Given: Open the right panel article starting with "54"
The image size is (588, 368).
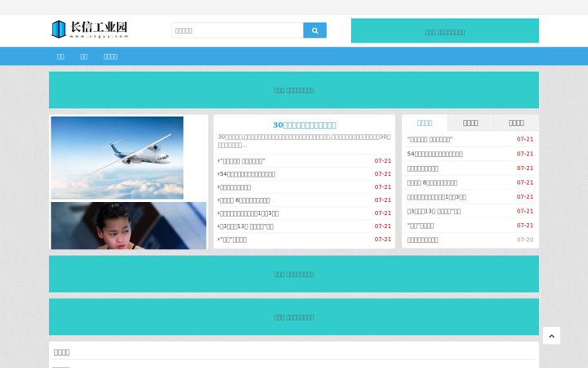Looking at the screenshot, I should coord(435,154).
